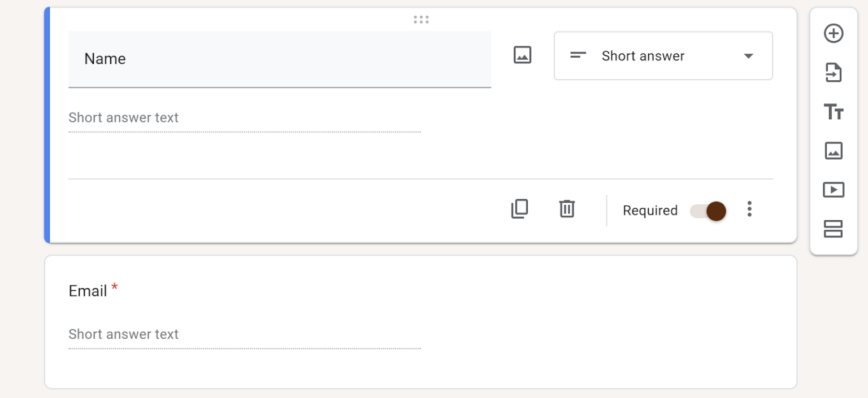868x398 pixels.
Task: Add a new question with the plus icon
Action: point(833,33)
